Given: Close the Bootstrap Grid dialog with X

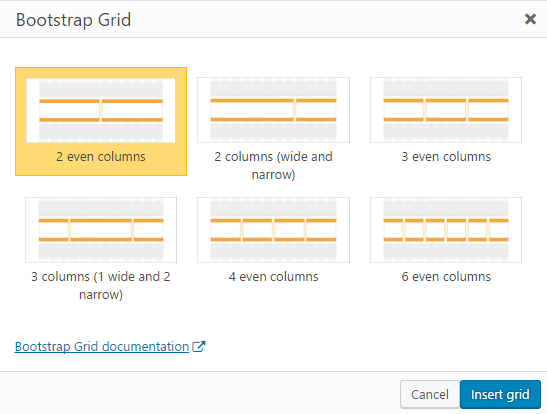Looking at the screenshot, I should (530, 19).
